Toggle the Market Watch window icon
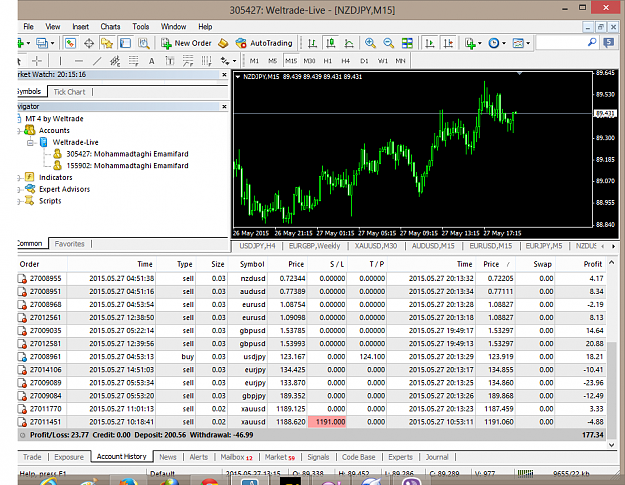The height and width of the screenshot is (485, 625). 71,43
